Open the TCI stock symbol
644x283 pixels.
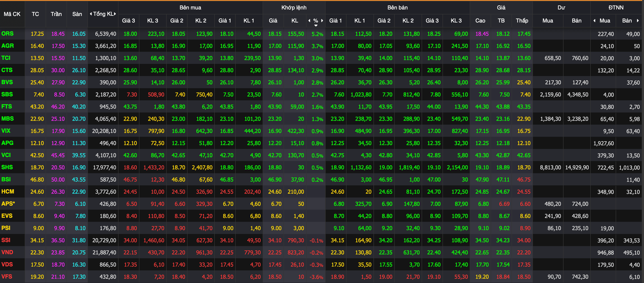6,58
